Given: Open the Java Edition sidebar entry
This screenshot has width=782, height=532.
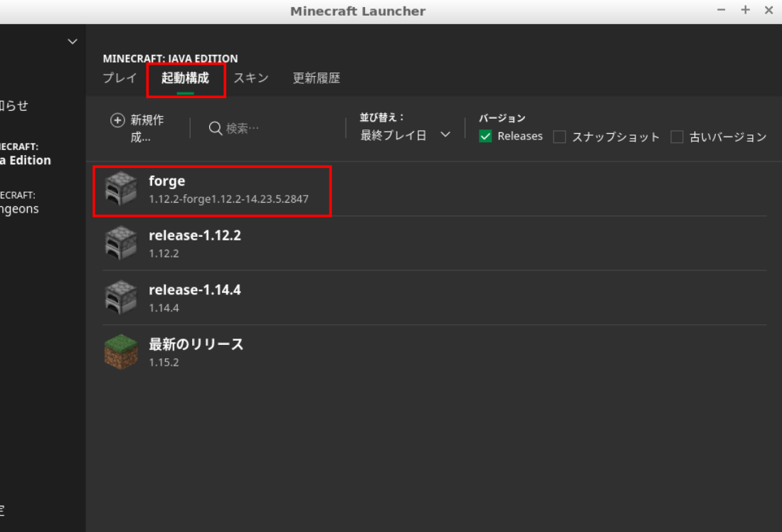Looking at the screenshot, I should tap(25, 154).
